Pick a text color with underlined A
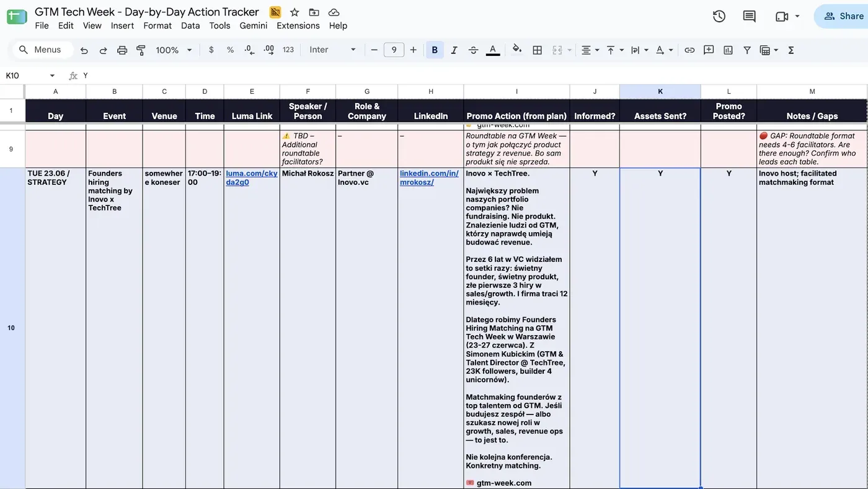The width and height of the screenshot is (868, 489). click(493, 50)
